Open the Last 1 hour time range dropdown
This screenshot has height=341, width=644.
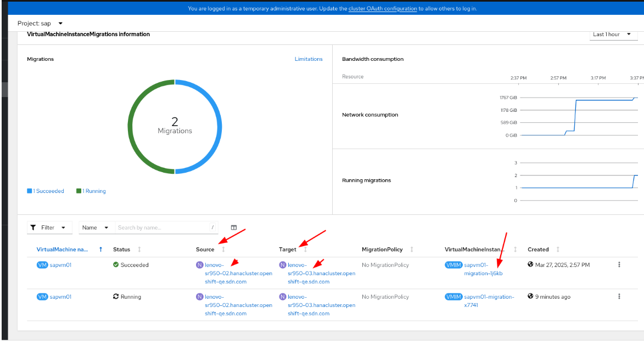tap(613, 35)
